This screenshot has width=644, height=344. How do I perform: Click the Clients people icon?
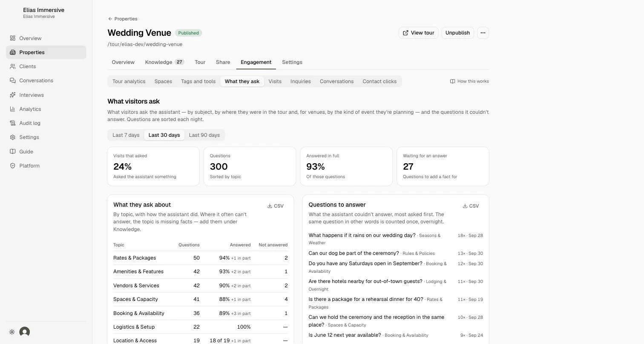[x=13, y=66]
